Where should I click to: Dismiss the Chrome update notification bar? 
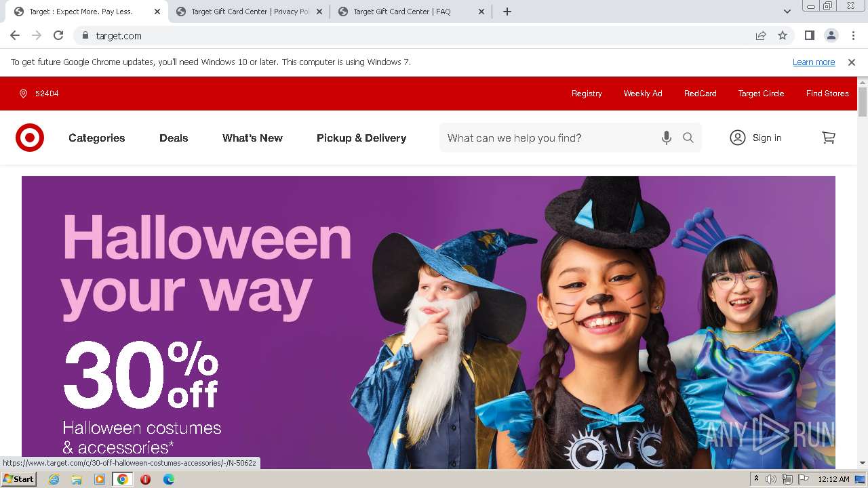pyautogui.click(x=852, y=62)
